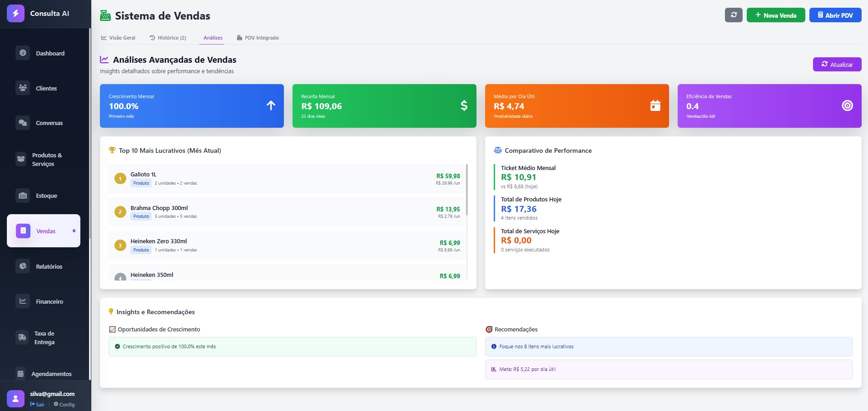Open Relatórios pie chart icon
Screen dimensions: 868x411
[x=23, y=266]
